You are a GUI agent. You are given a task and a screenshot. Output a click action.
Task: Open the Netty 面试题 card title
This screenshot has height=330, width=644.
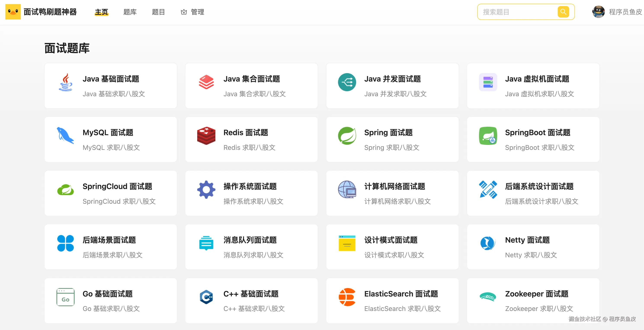click(527, 240)
